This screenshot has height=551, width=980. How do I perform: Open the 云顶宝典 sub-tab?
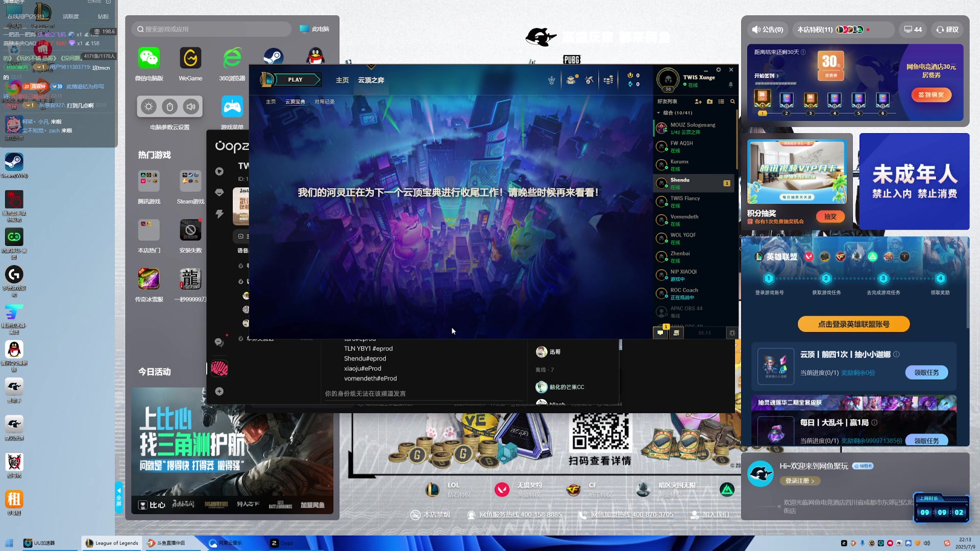295,102
